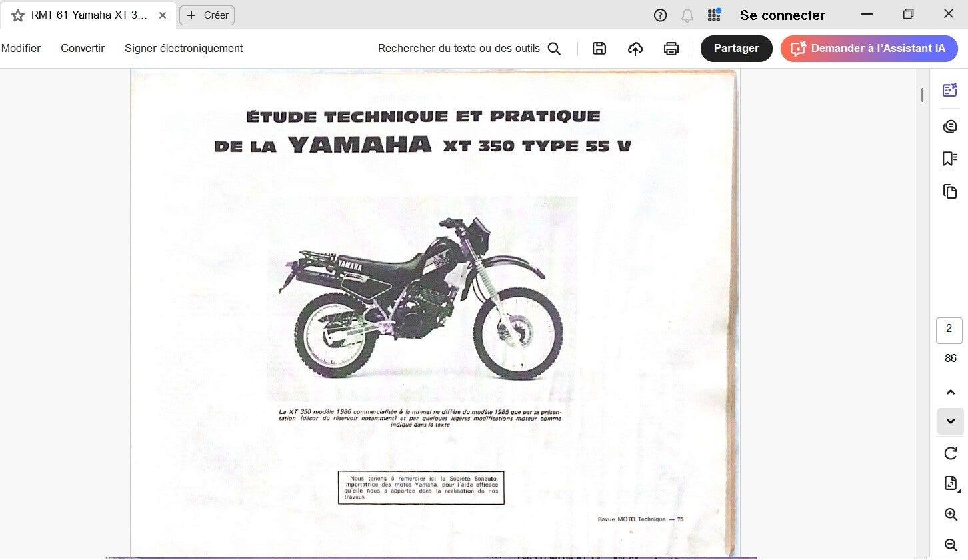Viewport: 968px width, 560px height.
Task: Open the notifications bell
Action: (x=687, y=15)
